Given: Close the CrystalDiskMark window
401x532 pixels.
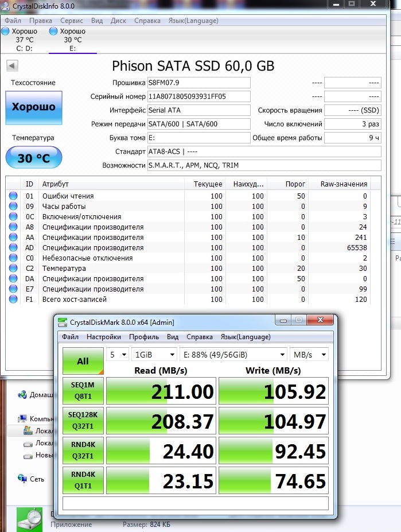Looking at the screenshot, I should coord(320,320).
